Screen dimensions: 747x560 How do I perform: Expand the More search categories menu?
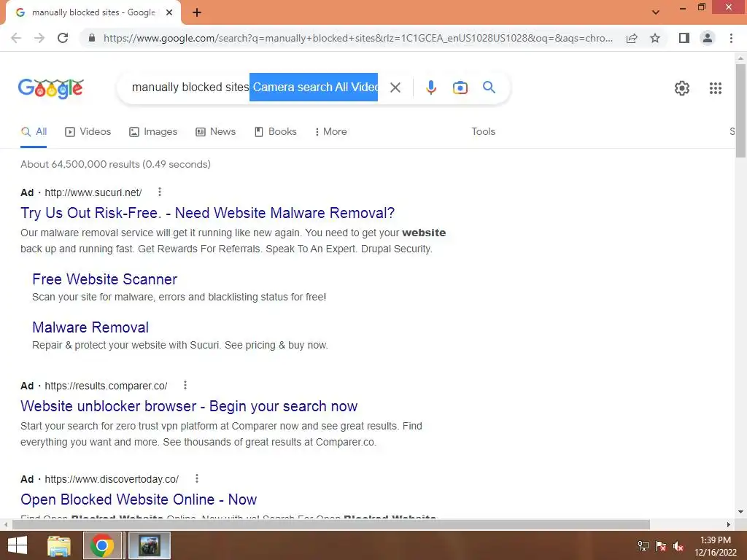[x=330, y=132]
